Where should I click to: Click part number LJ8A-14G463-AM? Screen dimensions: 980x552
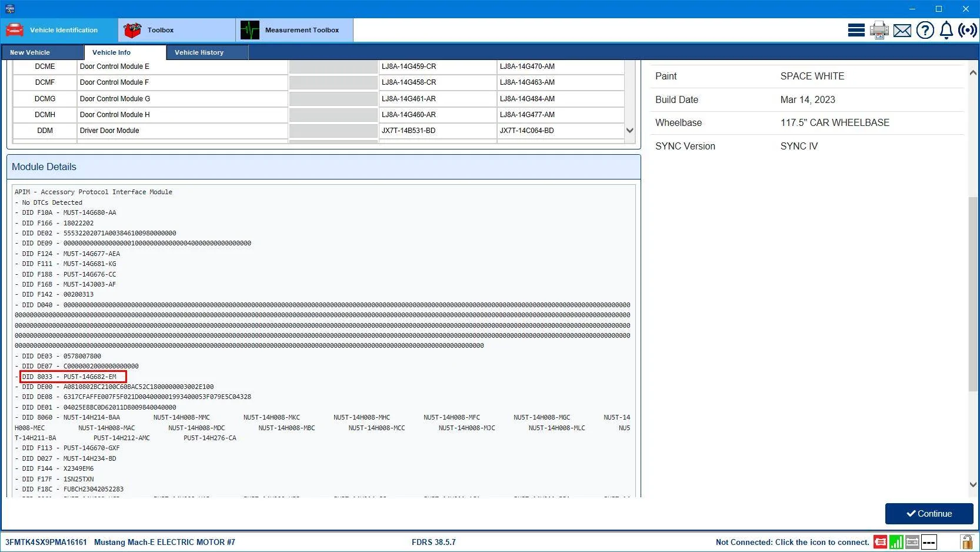pos(527,82)
